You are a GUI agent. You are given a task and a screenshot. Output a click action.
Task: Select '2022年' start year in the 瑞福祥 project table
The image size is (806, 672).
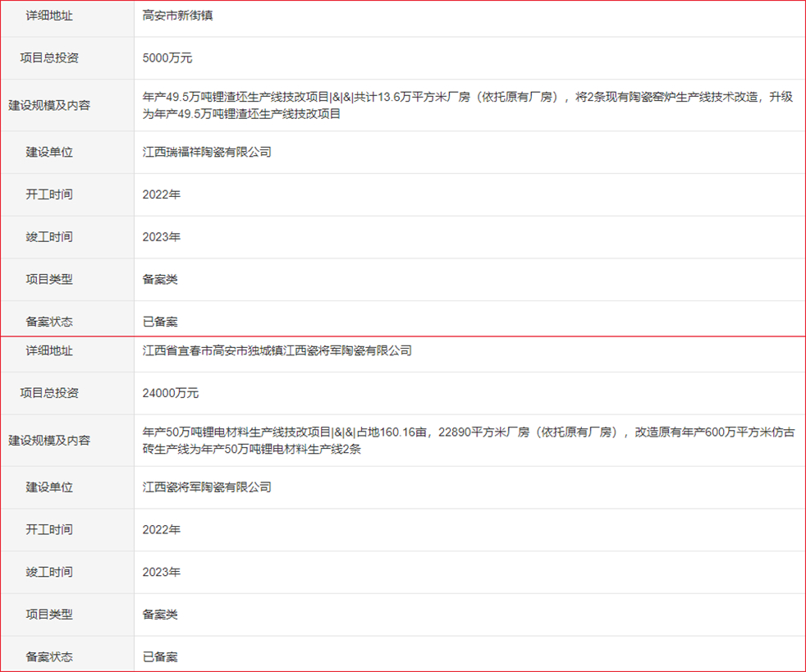162,194
